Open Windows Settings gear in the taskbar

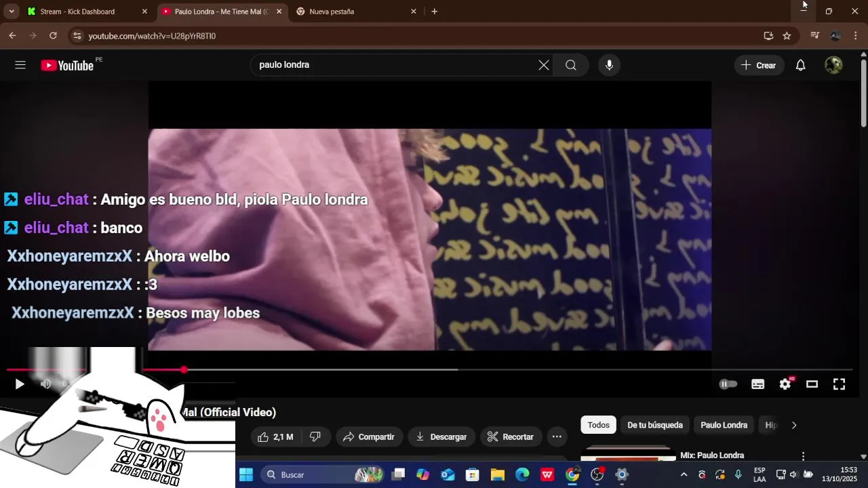point(622,474)
